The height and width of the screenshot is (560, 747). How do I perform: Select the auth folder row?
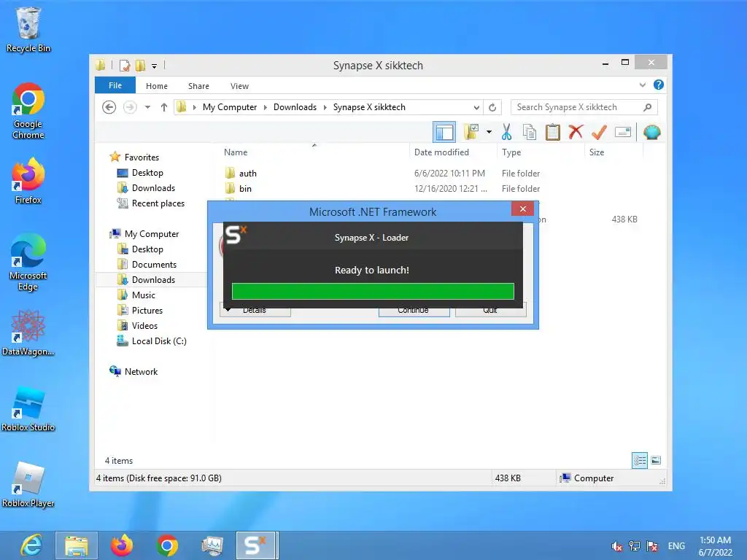(430, 174)
